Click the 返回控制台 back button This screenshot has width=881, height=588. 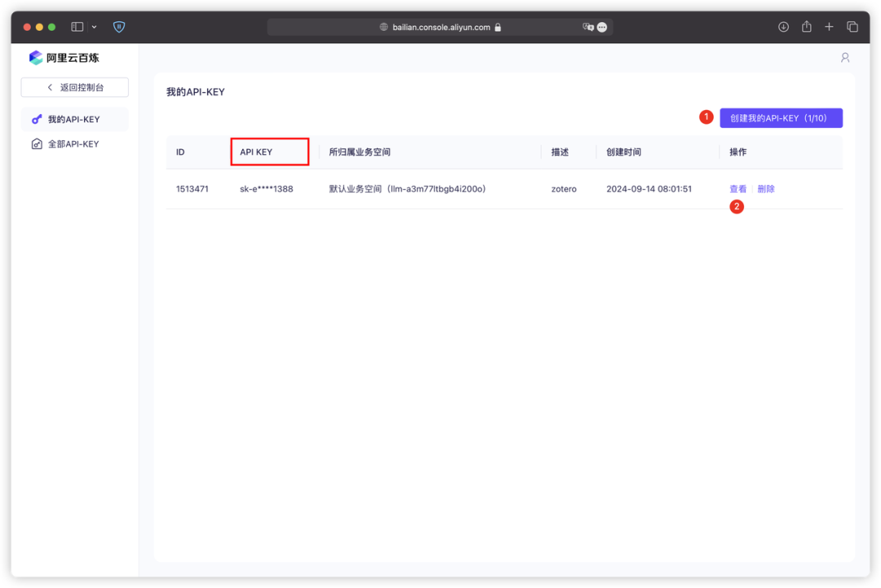pyautogui.click(x=74, y=86)
